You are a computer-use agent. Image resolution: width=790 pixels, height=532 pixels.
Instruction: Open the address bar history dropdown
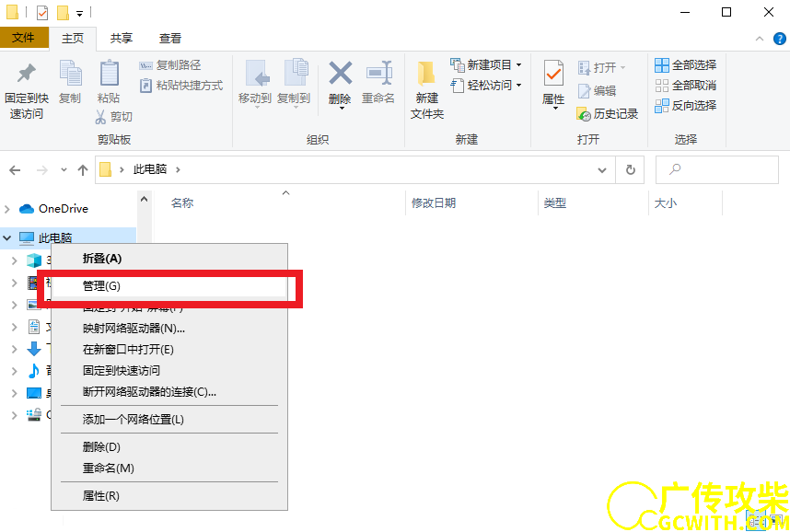click(x=601, y=170)
